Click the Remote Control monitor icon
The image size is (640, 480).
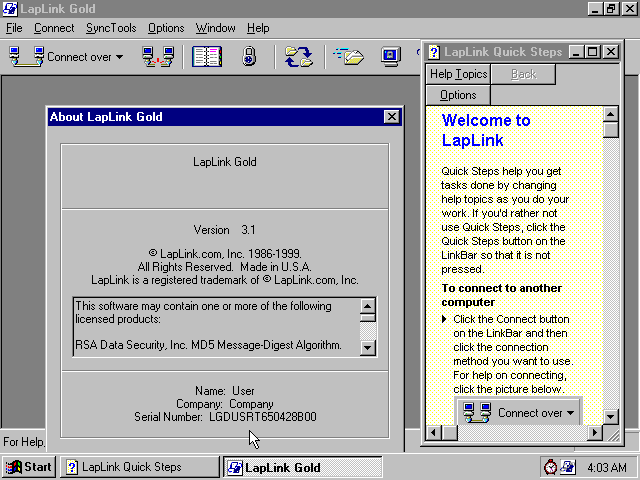pos(391,57)
